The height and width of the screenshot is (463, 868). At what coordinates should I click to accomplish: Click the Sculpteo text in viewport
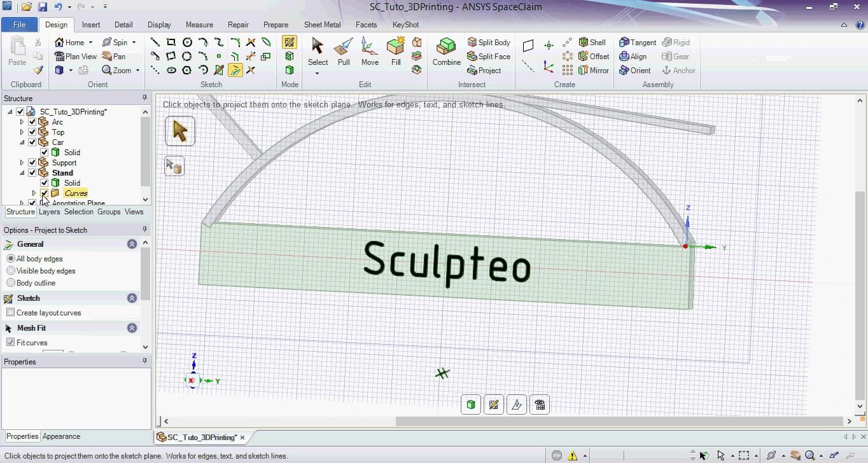tap(446, 262)
